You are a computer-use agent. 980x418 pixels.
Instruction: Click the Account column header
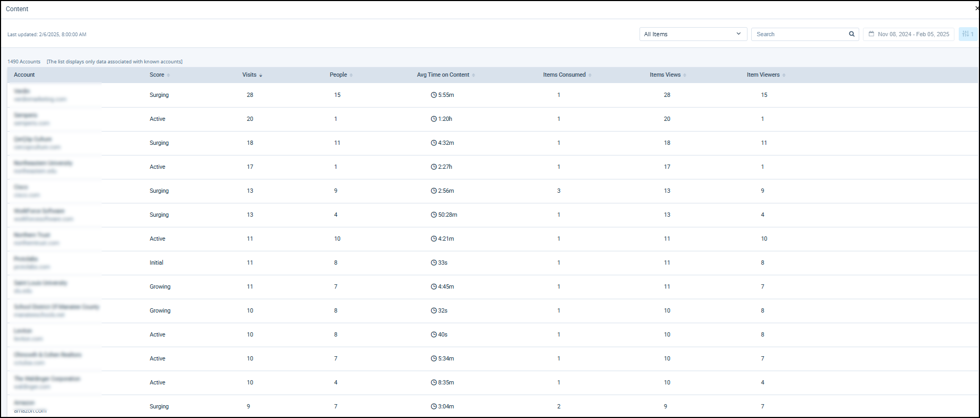pos(24,75)
